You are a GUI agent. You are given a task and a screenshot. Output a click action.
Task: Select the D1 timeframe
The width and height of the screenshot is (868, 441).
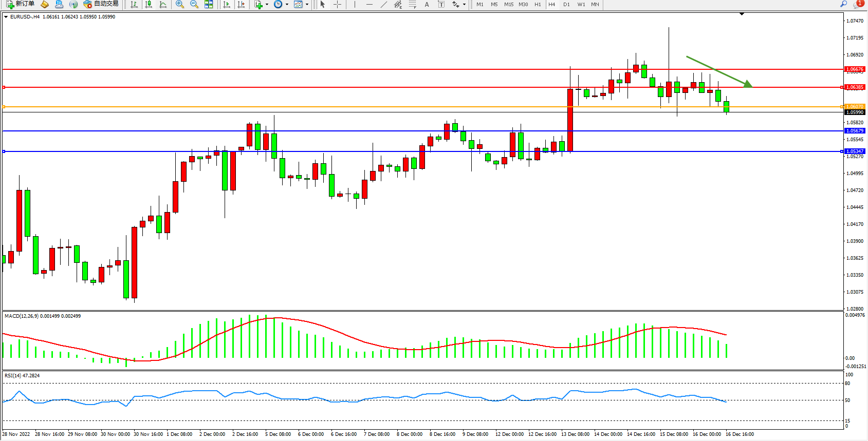click(566, 4)
